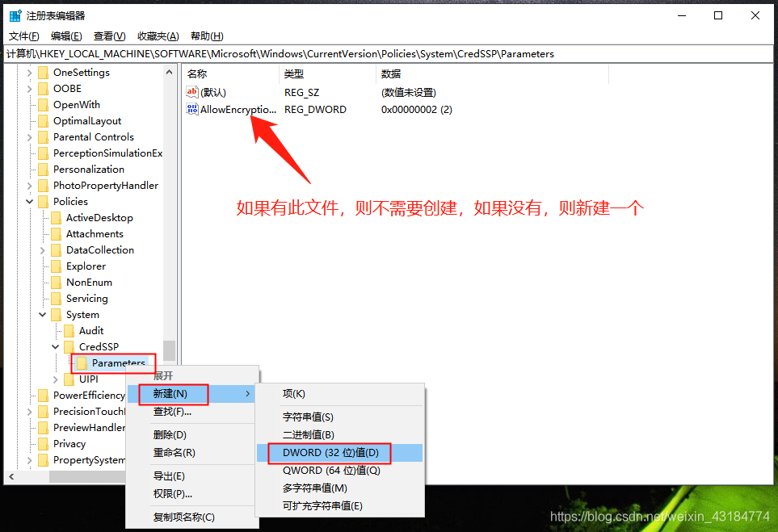Choose DWORD (32 位)值(D) from submenu
The width and height of the screenshot is (778, 532).
click(330, 453)
